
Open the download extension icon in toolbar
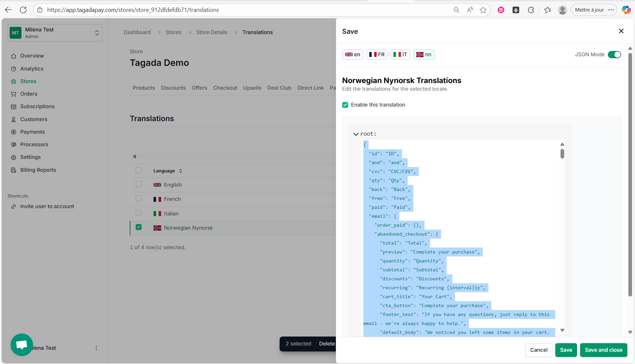516,10
